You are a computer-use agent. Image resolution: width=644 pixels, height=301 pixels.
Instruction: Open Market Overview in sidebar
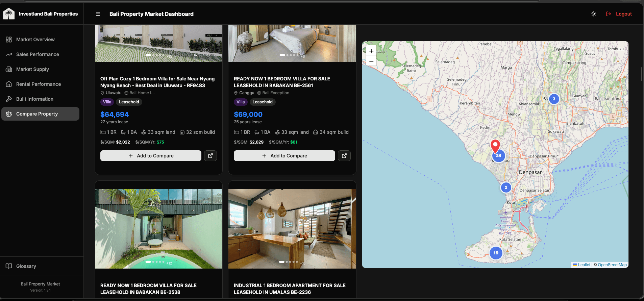(x=35, y=40)
